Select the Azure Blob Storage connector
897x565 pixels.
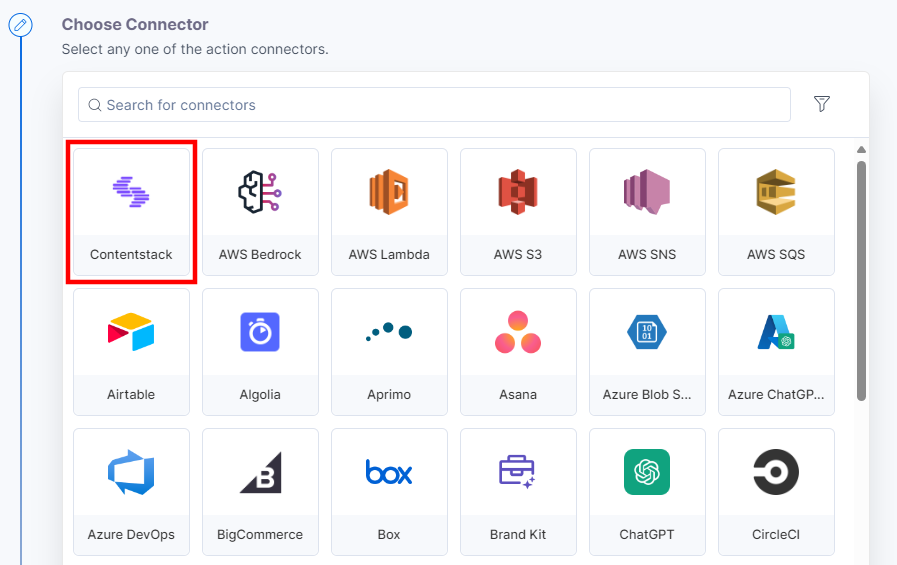(647, 351)
